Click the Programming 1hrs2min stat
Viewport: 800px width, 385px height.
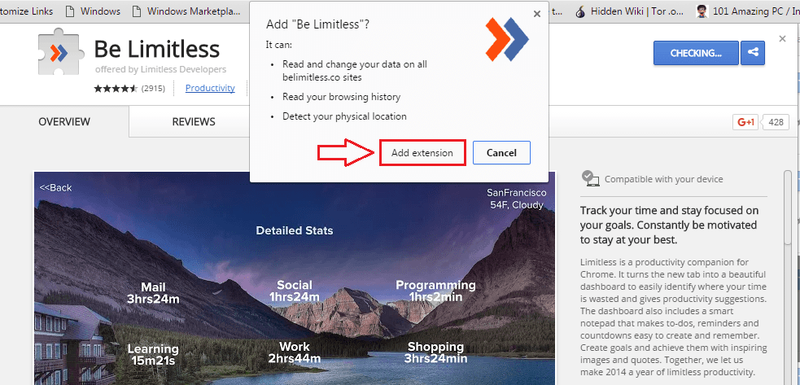coord(436,291)
